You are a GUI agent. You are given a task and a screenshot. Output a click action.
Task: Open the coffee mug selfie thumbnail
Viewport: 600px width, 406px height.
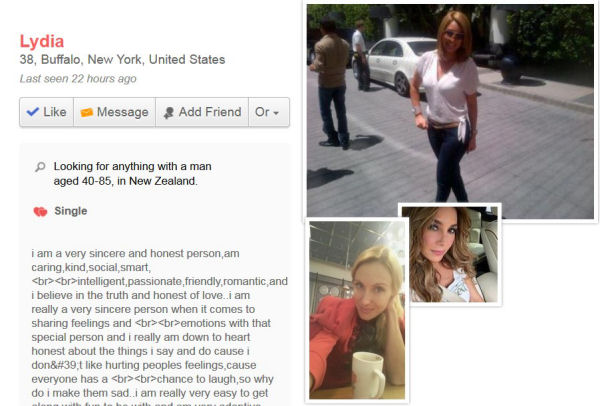357,310
